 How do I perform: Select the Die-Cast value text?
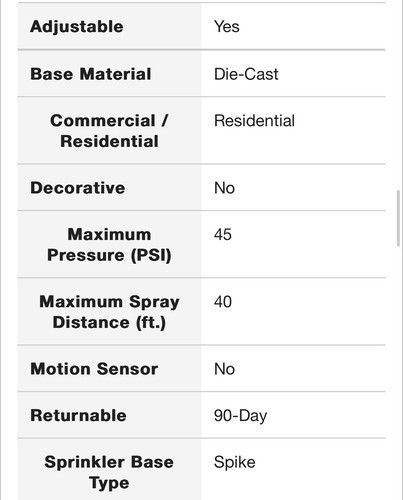[x=246, y=74]
